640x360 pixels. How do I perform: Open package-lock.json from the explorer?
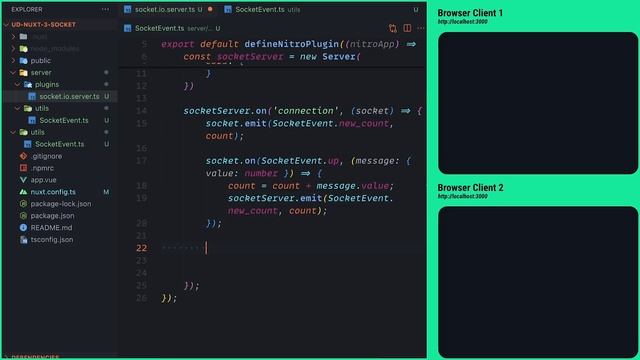click(x=61, y=204)
